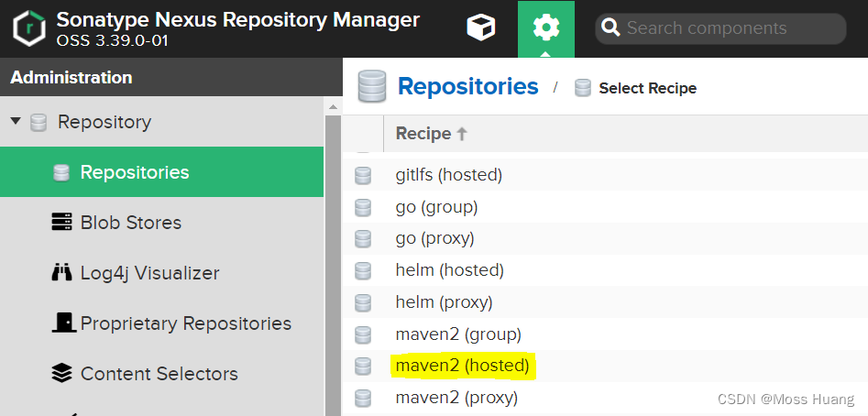This screenshot has width=868, height=416.
Task: Click the Blob Stores server icon
Action: tap(62, 222)
